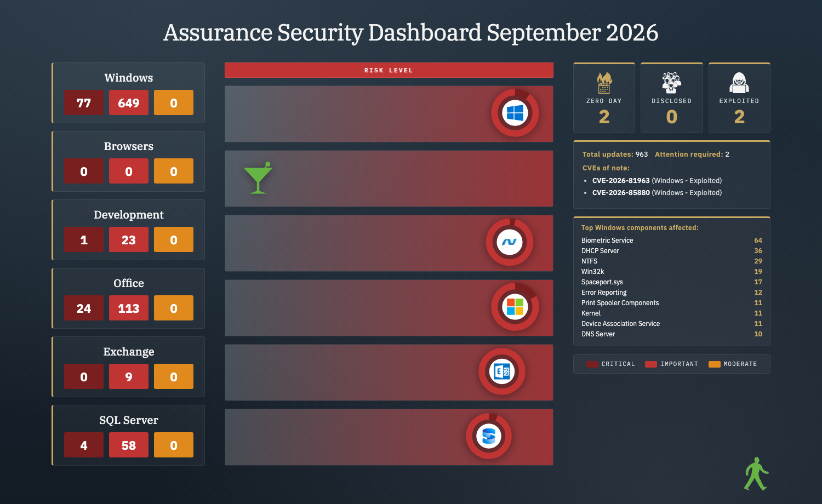Click the green walking person icon

point(756,473)
